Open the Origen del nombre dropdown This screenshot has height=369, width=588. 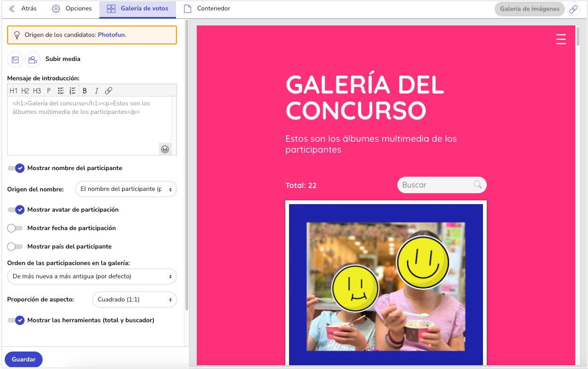pyautogui.click(x=126, y=189)
